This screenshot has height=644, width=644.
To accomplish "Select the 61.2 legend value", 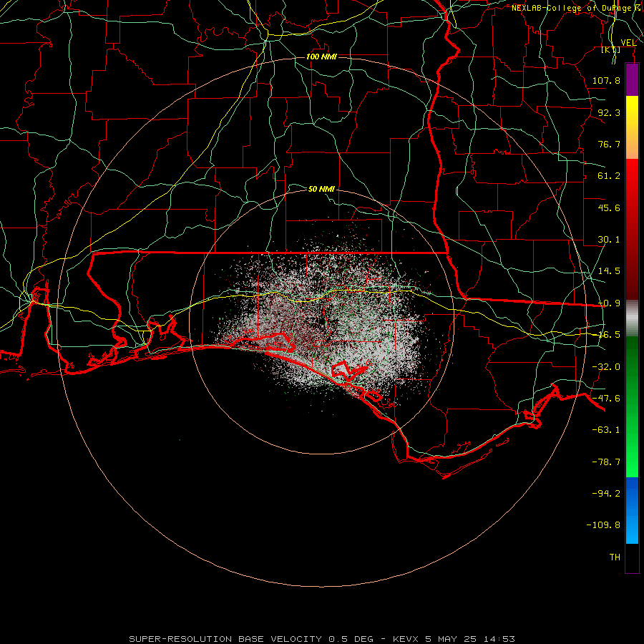I will point(609,176).
